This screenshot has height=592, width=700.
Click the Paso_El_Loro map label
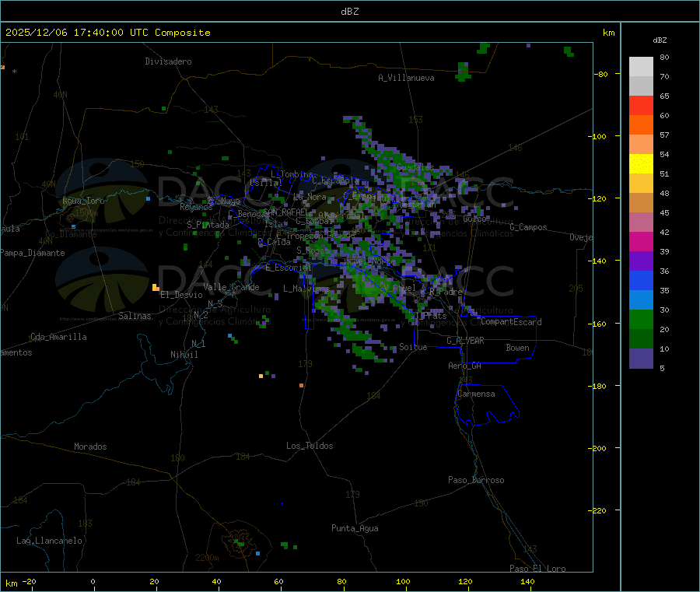(x=537, y=569)
